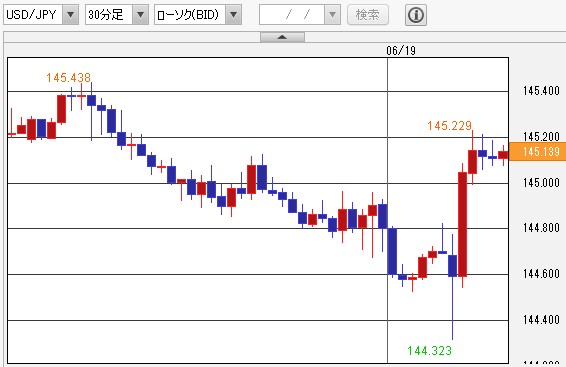Expand the USD/JPY currency pair dropdown arrow
The width and height of the screenshot is (566, 367).
pos(71,15)
